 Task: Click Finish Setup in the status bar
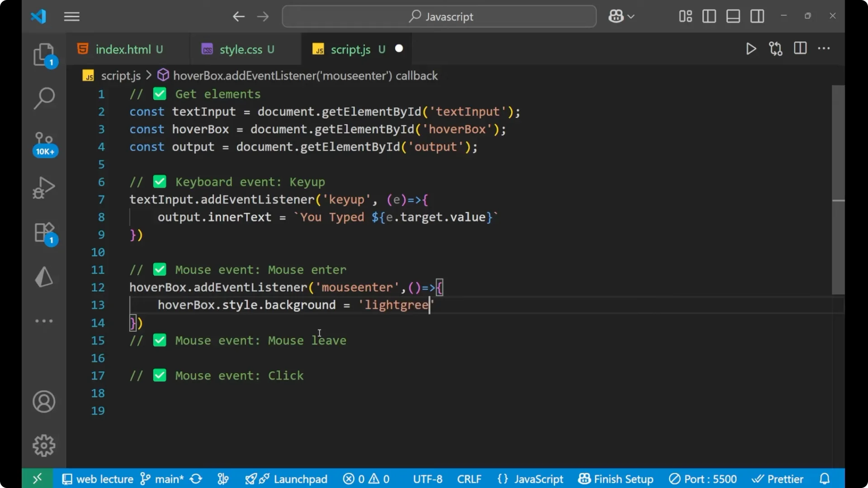(616, 479)
